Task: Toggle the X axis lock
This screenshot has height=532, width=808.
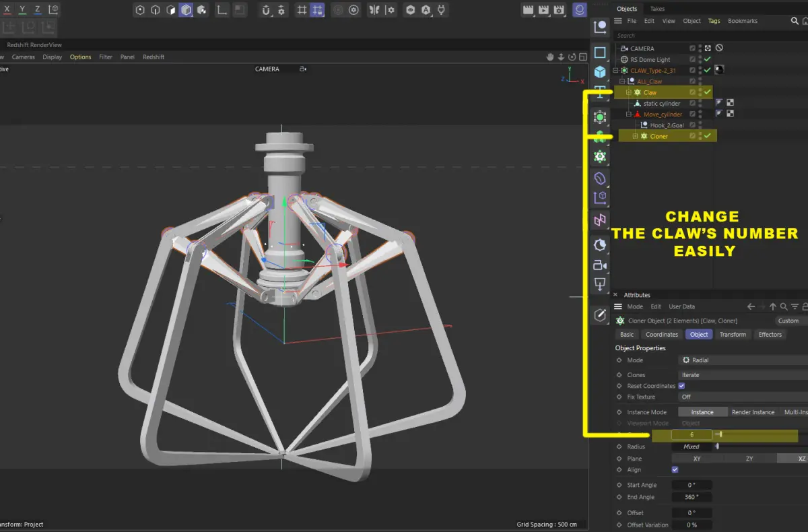Action: [7, 10]
